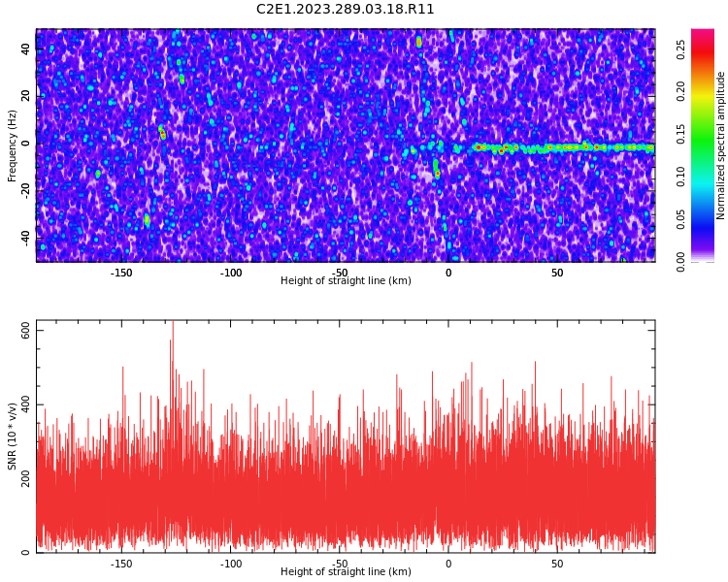Click the -40 tick on the frequency axis

pos(26,237)
